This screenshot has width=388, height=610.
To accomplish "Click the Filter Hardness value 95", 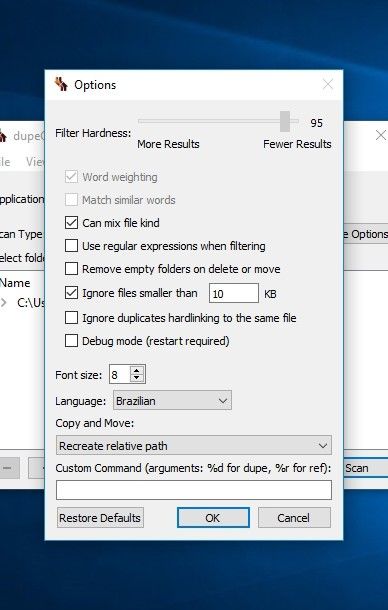I will coord(316,123).
